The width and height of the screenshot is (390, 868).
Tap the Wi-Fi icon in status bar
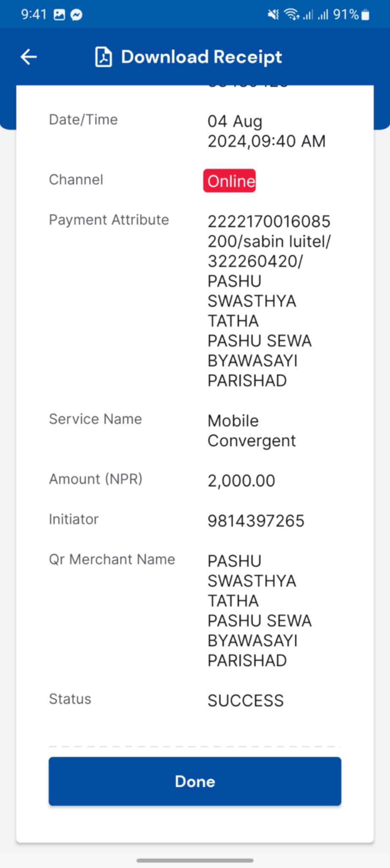(291, 15)
